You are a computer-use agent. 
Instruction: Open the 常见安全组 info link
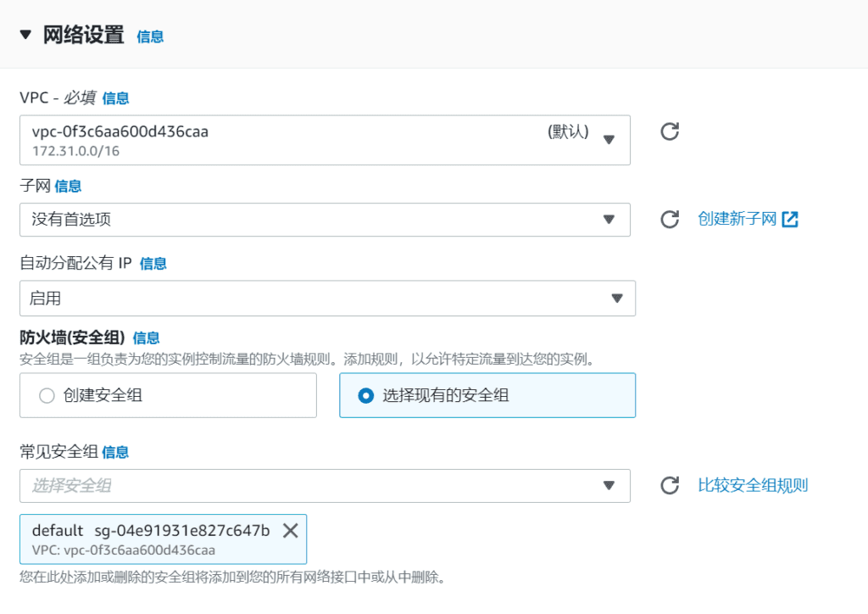[x=116, y=452]
